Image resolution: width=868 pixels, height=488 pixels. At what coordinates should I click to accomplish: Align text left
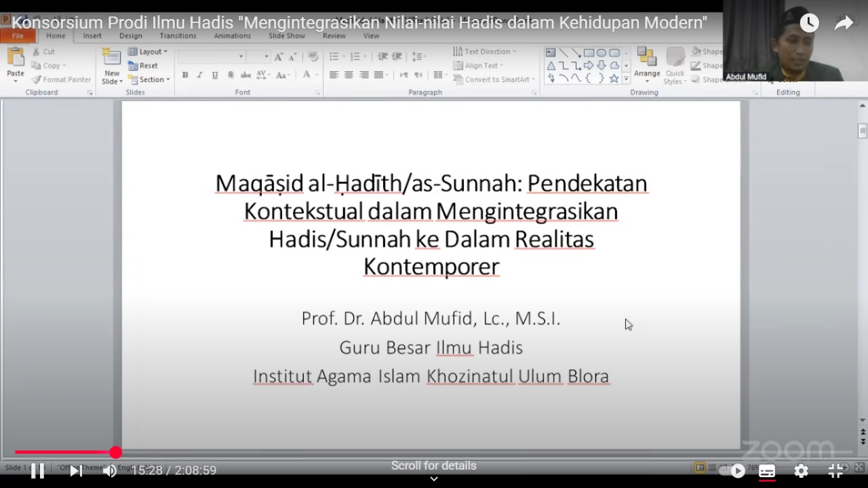[334, 75]
